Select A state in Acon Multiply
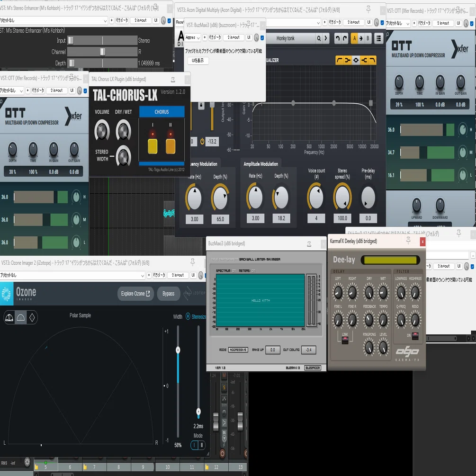This screenshot has height=476, width=476. pos(354,38)
